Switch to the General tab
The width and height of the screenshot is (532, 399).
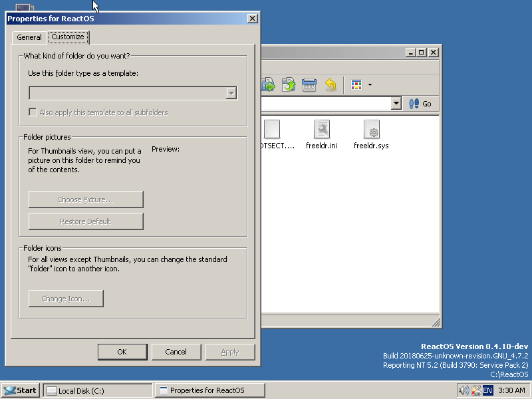(x=29, y=37)
